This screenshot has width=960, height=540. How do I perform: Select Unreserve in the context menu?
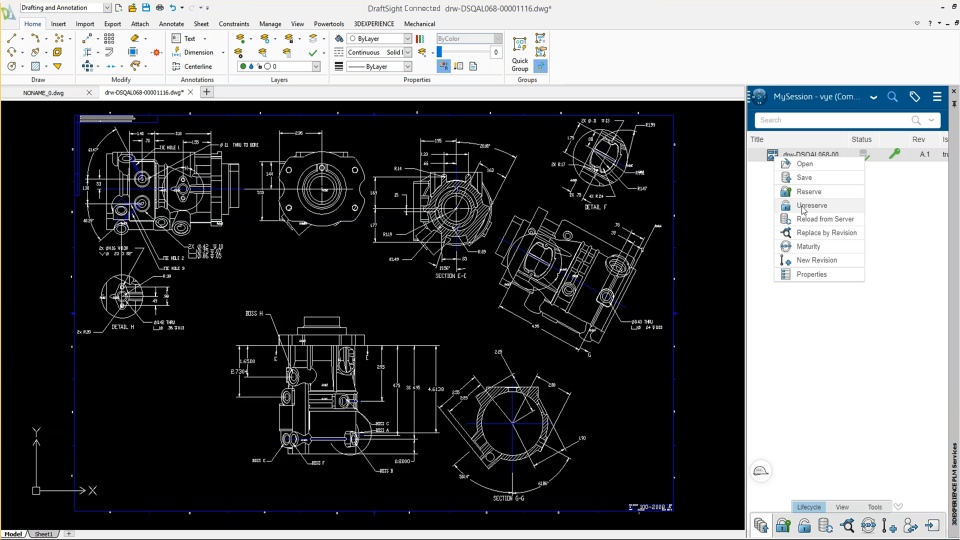click(x=819, y=205)
